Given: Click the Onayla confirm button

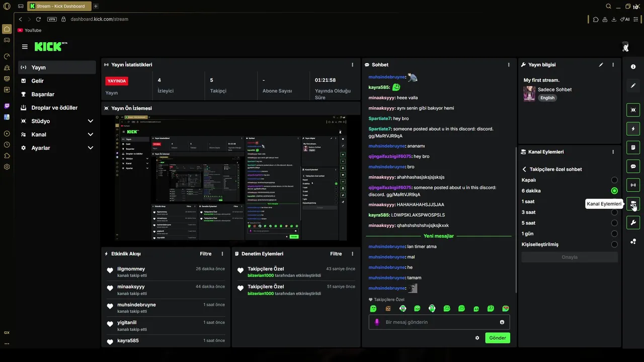Looking at the screenshot, I should coord(569,257).
